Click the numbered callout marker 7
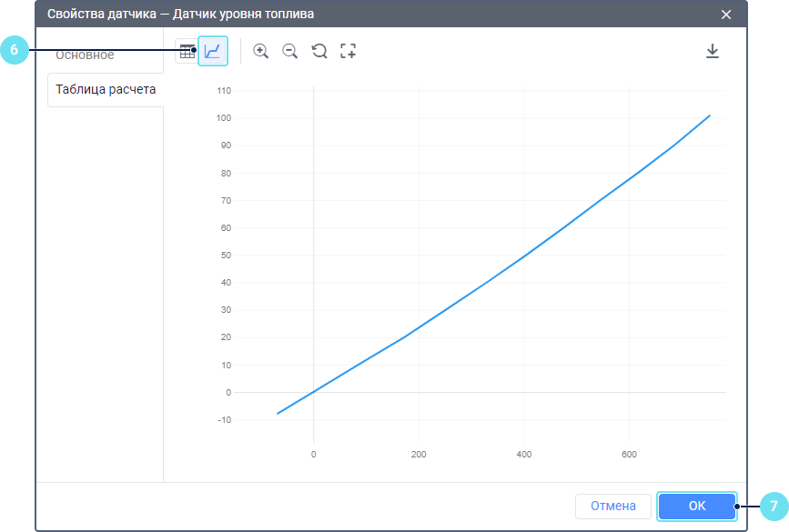The height and width of the screenshot is (532, 789). coord(774,506)
